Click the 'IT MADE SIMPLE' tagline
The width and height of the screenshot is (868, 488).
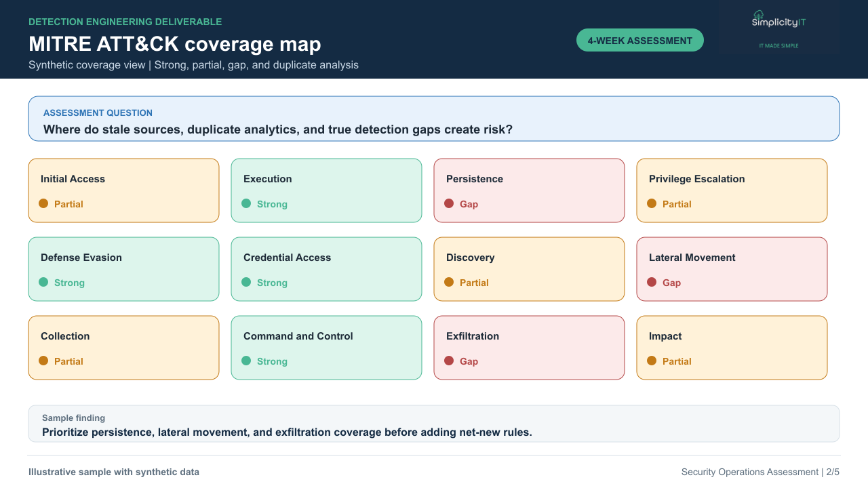point(778,45)
